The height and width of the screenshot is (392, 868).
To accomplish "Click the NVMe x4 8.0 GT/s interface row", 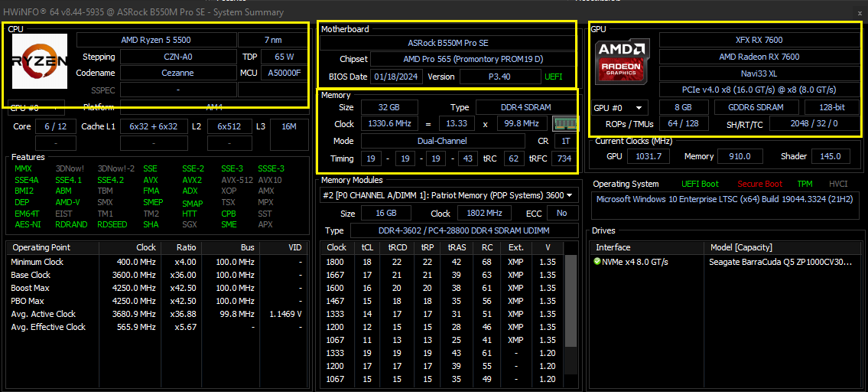I will click(x=636, y=262).
